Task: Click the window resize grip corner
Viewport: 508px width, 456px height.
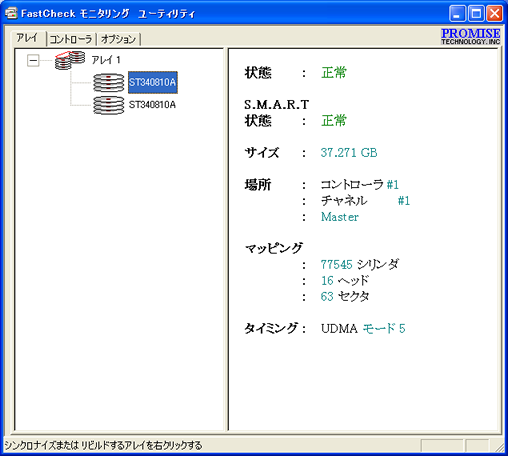Action: tap(500, 446)
